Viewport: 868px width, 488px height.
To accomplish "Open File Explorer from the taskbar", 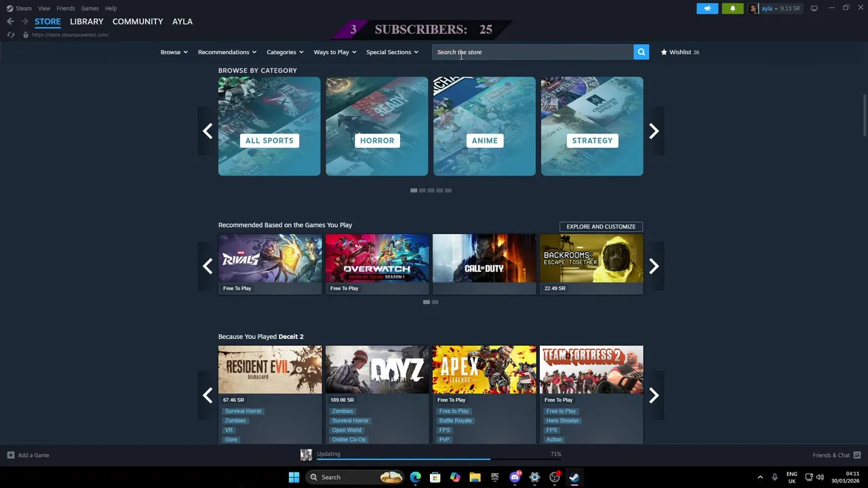I will (x=475, y=477).
